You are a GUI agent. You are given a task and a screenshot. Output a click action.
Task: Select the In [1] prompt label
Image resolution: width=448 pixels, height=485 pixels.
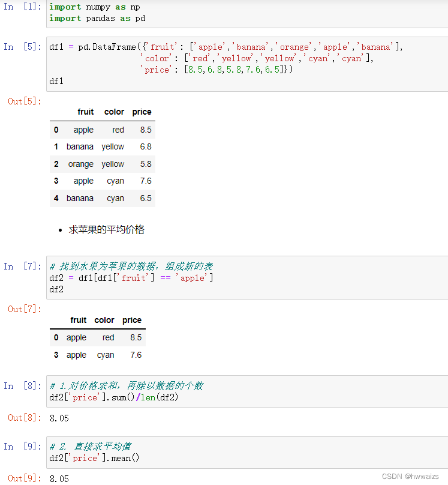click(x=23, y=7)
